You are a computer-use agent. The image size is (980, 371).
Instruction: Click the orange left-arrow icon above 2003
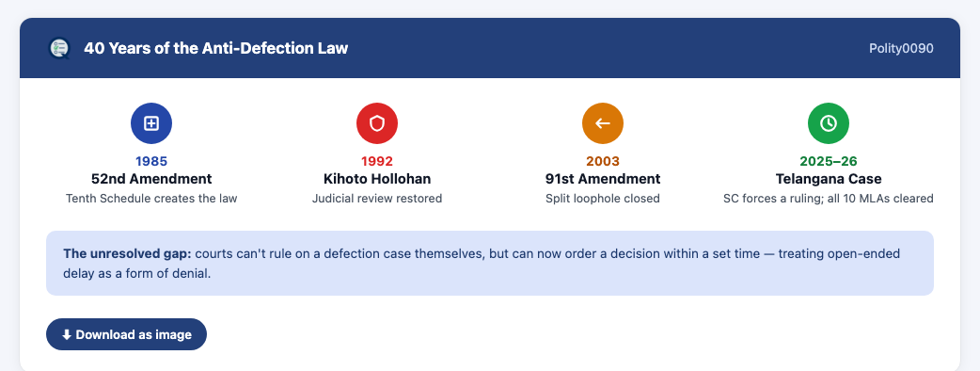(603, 123)
